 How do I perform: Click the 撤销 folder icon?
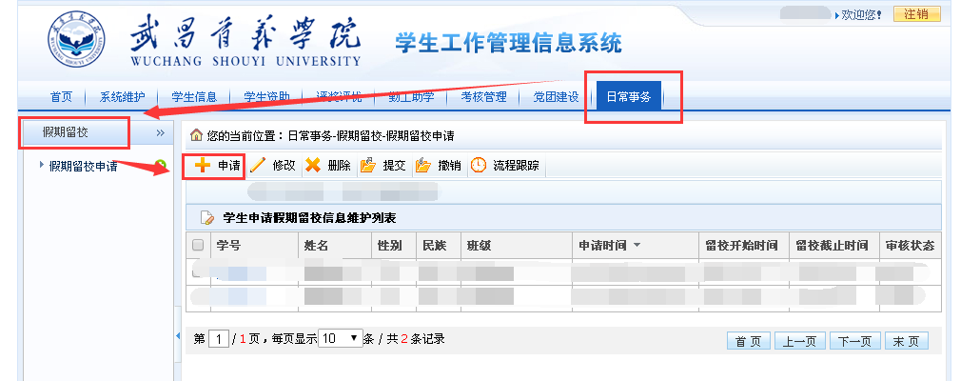[x=423, y=166]
